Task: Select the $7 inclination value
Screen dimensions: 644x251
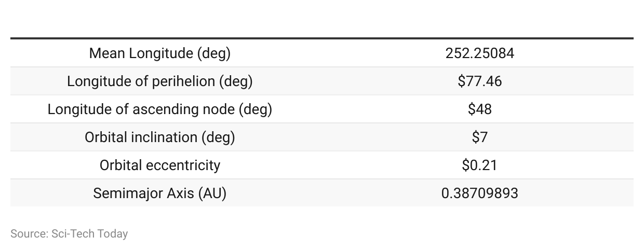Action: tap(480, 137)
